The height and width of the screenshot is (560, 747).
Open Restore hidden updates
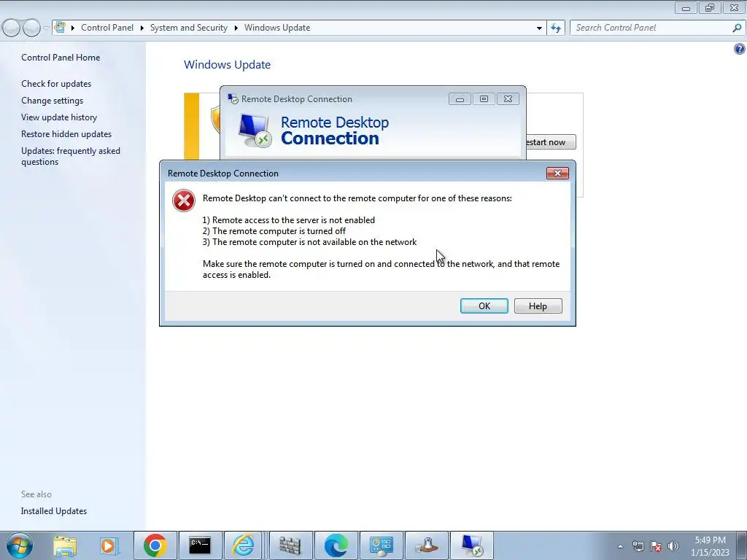pos(66,134)
